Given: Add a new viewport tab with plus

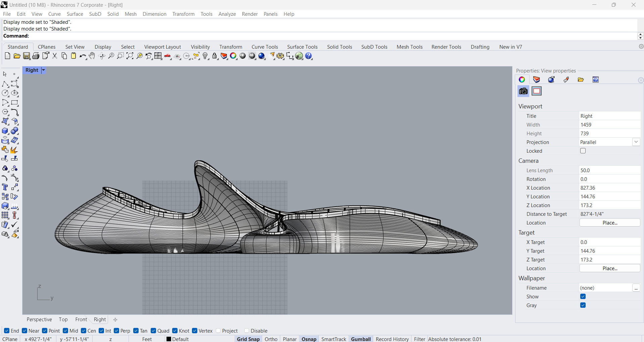Looking at the screenshot, I should (x=115, y=320).
